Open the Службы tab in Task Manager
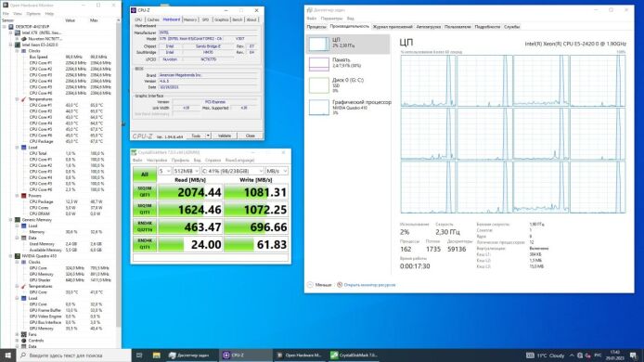Viewport: 644px width, 362px height. click(x=511, y=27)
